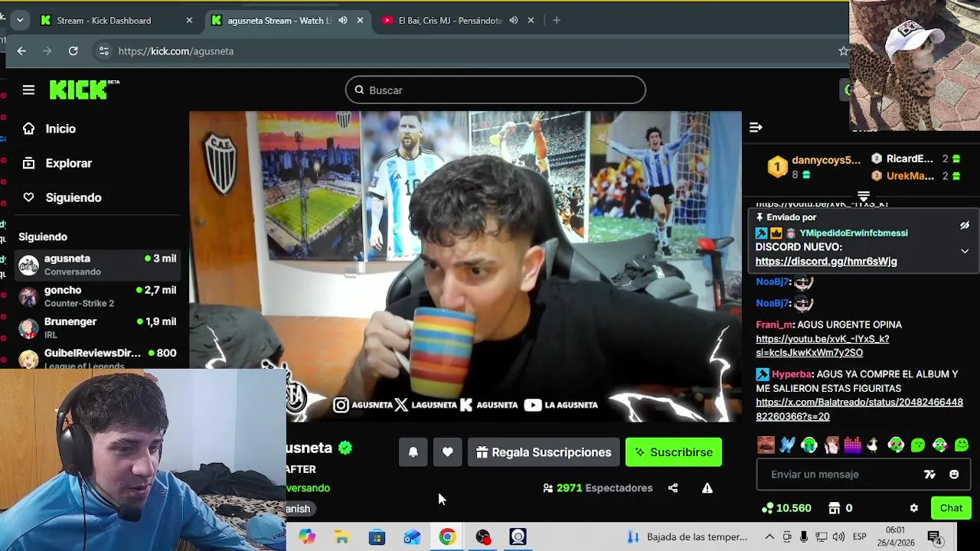Screen dimensions: 980x551
Task: Select the white duck emote
Action: pos(874,445)
